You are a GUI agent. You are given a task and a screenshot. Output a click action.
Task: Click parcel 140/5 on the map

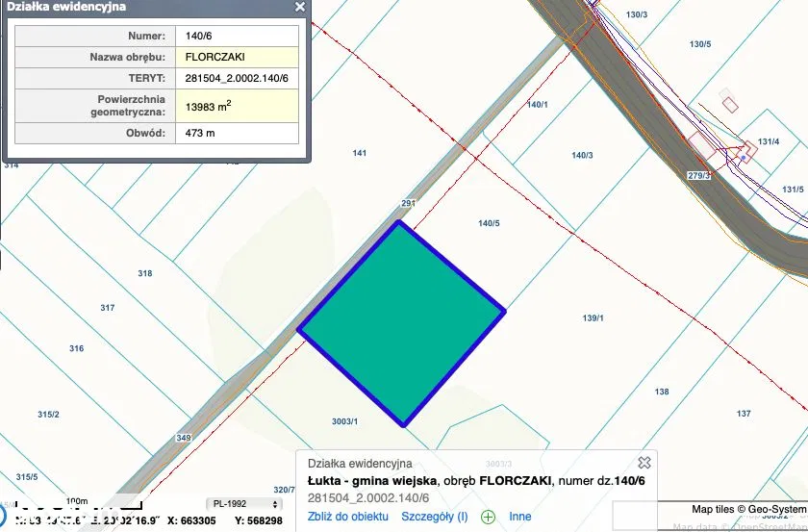coord(489,223)
